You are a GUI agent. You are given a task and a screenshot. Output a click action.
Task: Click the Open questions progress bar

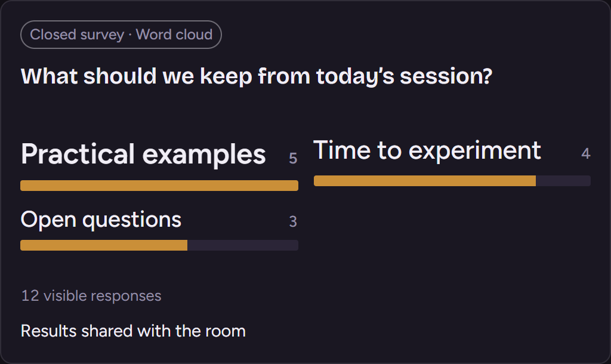point(159,245)
